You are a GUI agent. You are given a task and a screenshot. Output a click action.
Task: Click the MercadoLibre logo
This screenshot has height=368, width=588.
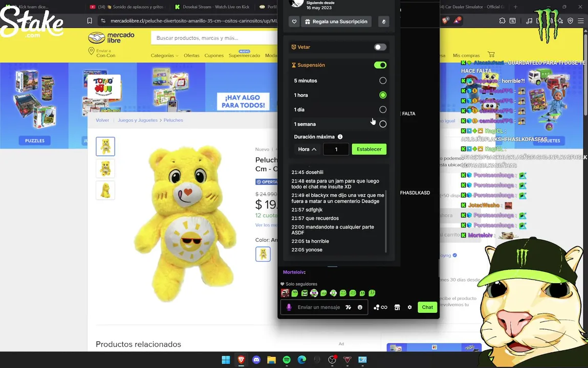111,37
